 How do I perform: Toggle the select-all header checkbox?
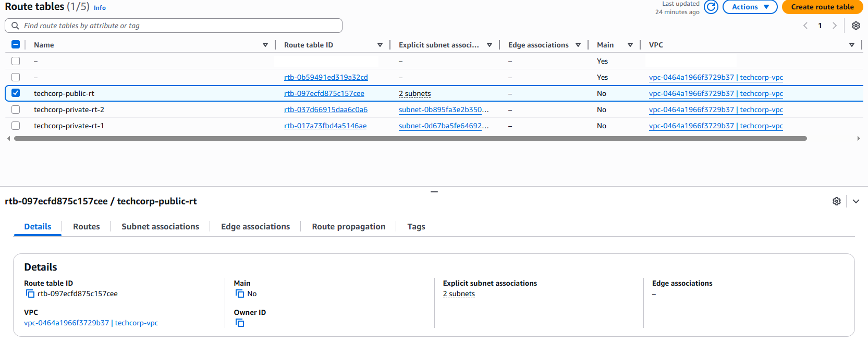[x=16, y=45]
